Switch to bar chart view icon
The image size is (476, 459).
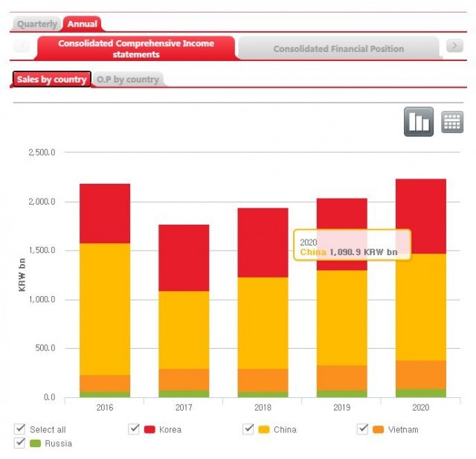[419, 122]
